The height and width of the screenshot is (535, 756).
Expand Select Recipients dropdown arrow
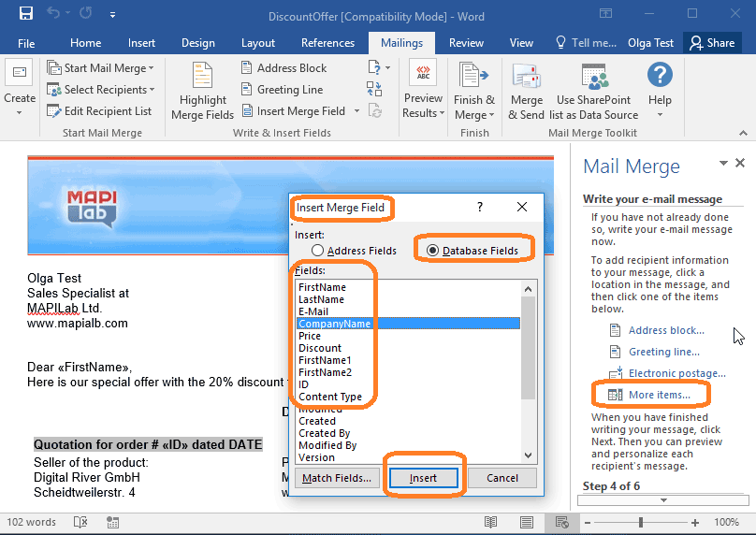152,90
